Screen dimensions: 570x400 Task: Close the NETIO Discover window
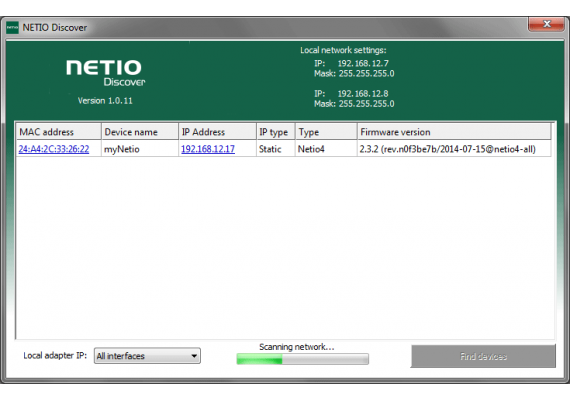point(546,24)
